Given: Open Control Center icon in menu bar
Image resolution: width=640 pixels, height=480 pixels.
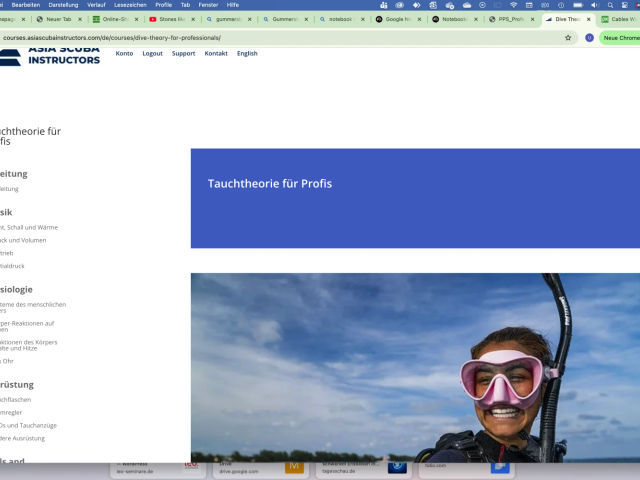Looking at the screenshot, I should (x=624, y=5).
